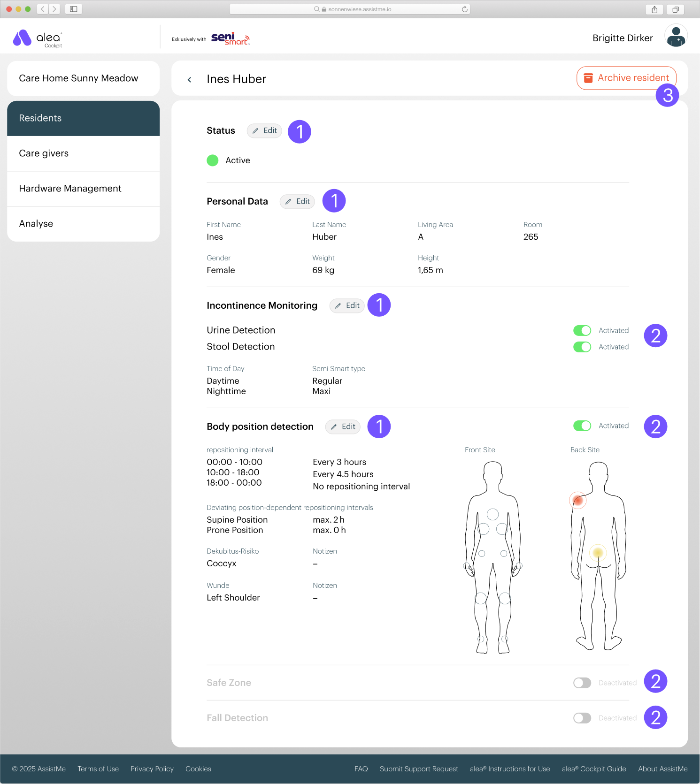Viewport: 700px width, 784px height.
Task: Enable the Fall Detection toggle
Action: (x=582, y=718)
